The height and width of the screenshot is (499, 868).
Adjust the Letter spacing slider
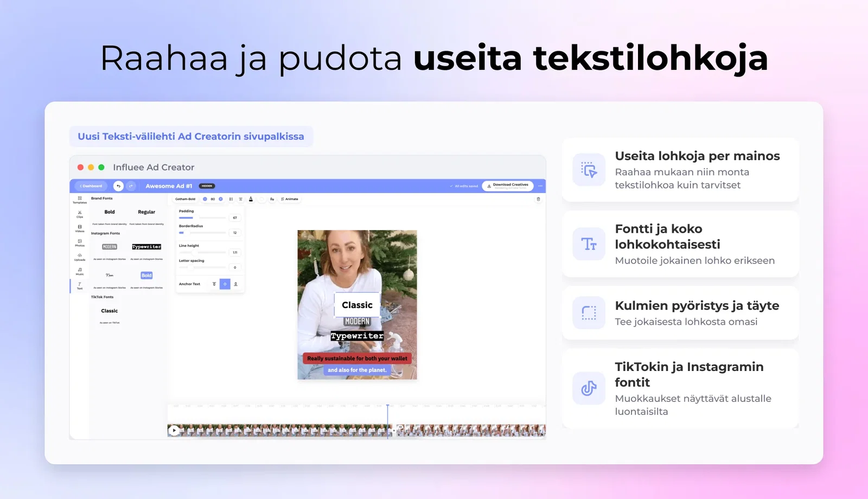click(202, 267)
